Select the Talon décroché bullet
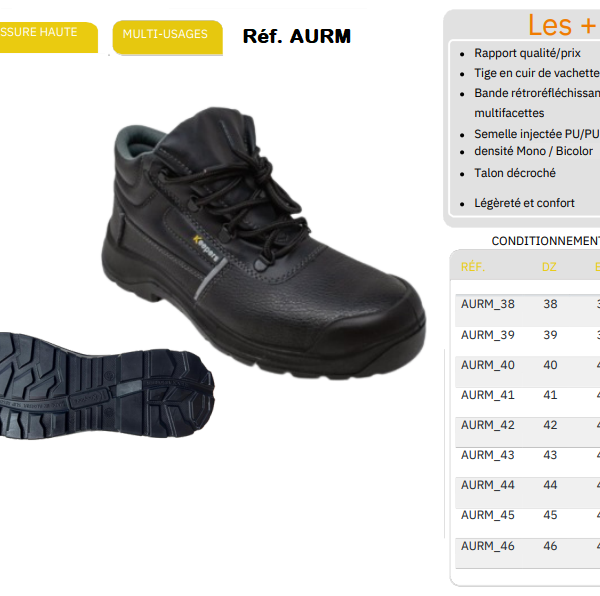The image size is (600, 596). (515, 173)
